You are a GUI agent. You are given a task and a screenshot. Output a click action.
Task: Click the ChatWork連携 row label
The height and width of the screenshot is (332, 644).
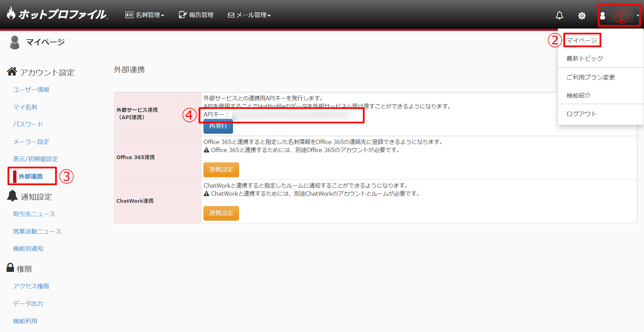pyautogui.click(x=135, y=201)
